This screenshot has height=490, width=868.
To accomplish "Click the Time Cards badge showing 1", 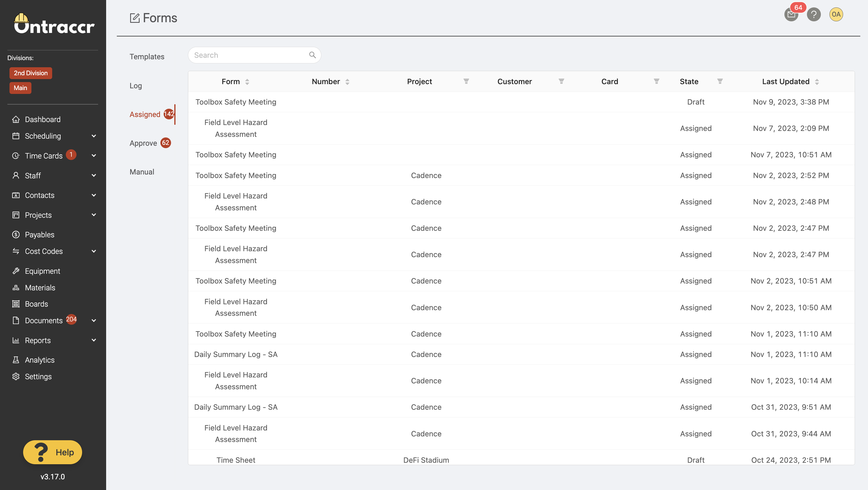I will click(71, 155).
